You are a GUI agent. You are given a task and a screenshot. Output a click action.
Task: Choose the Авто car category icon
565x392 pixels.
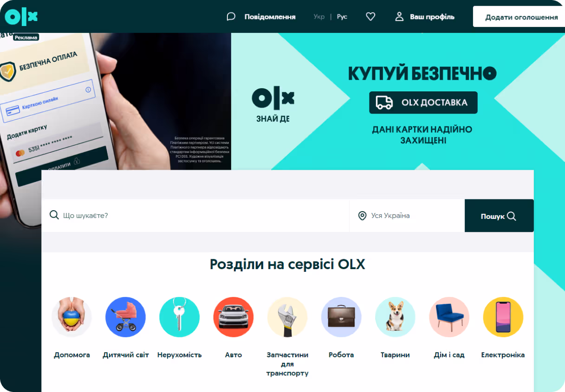pyautogui.click(x=234, y=317)
